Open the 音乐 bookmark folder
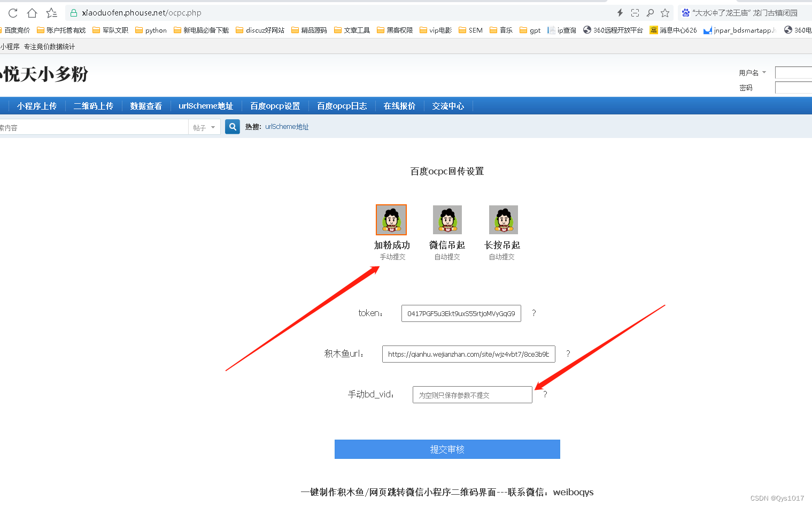 (x=501, y=30)
